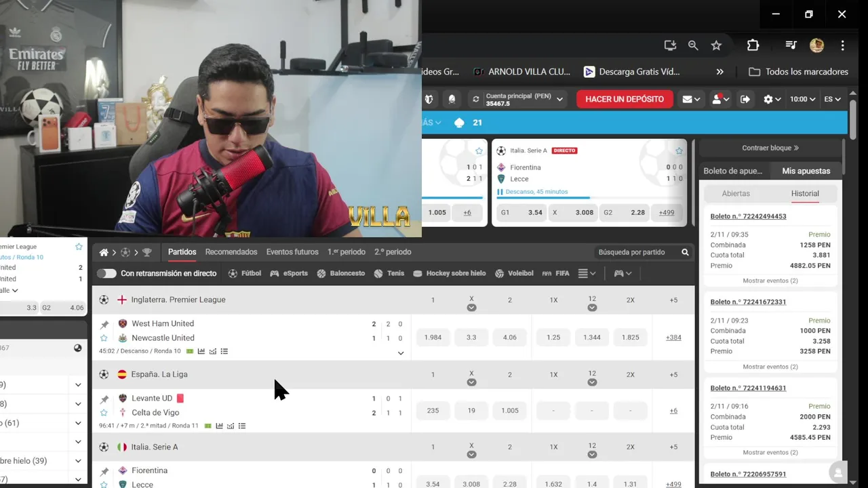
Task: Favorite the Italia Serie A card star
Action: coord(679,151)
